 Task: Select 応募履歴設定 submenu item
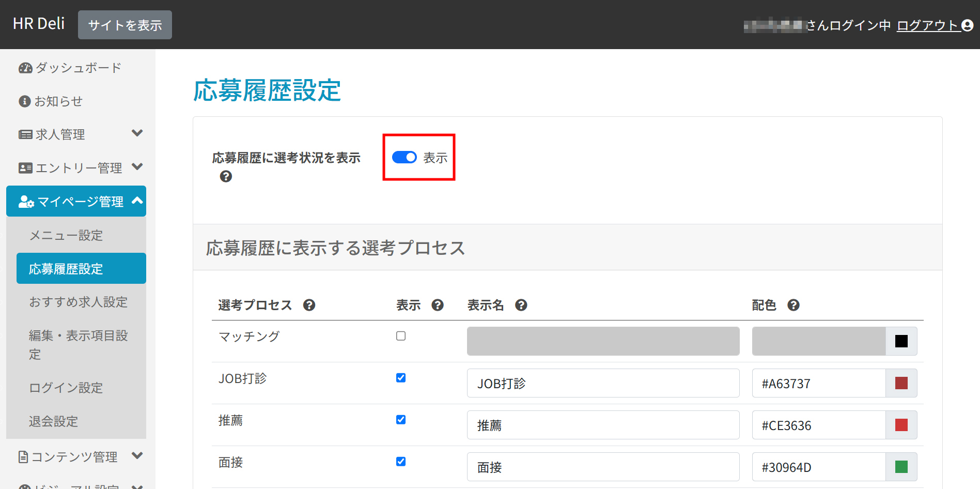[81, 268]
